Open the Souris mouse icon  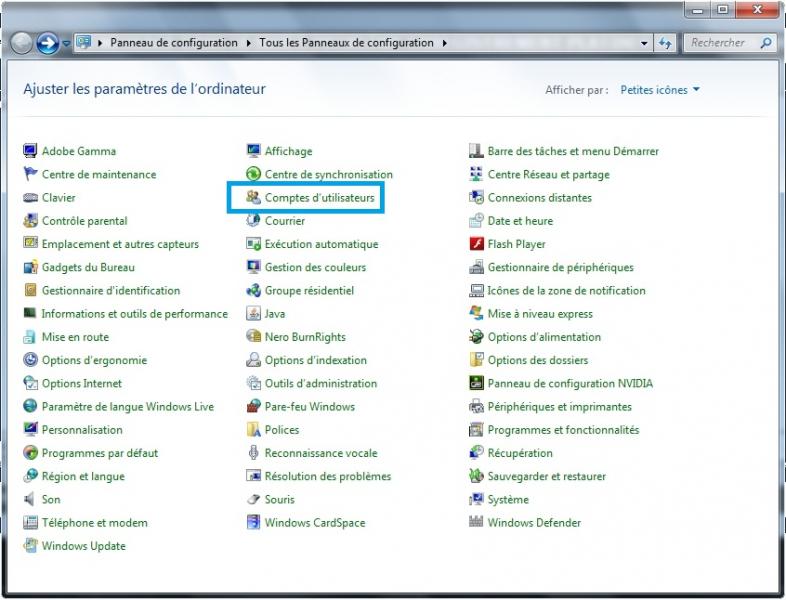coord(254,500)
